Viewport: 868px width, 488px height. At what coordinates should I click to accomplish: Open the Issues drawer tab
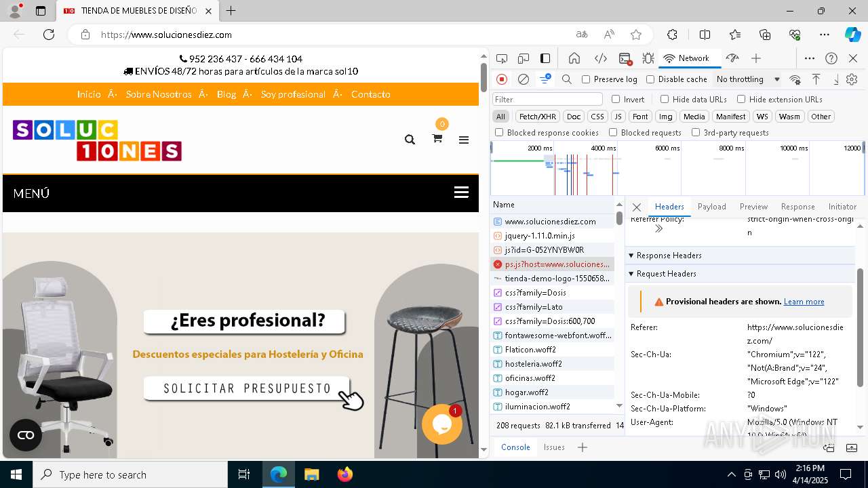(x=554, y=447)
